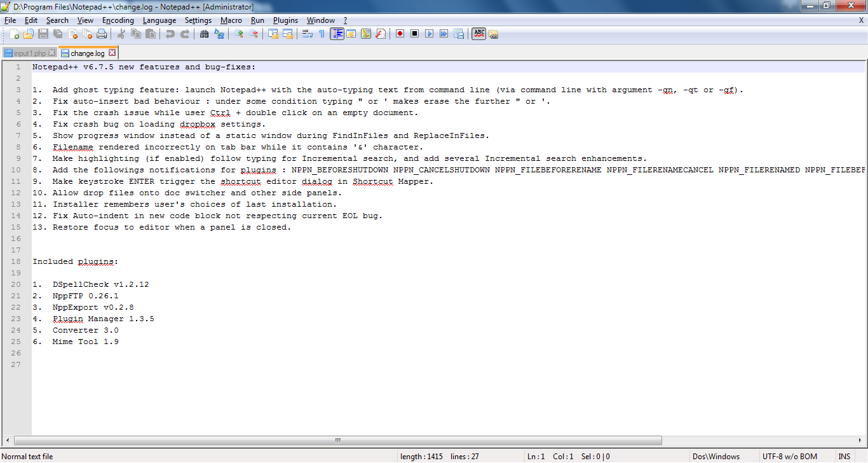Open the Replace dialog via its toolbar icon
The image size is (868, 463).
[x=219, y=34]
